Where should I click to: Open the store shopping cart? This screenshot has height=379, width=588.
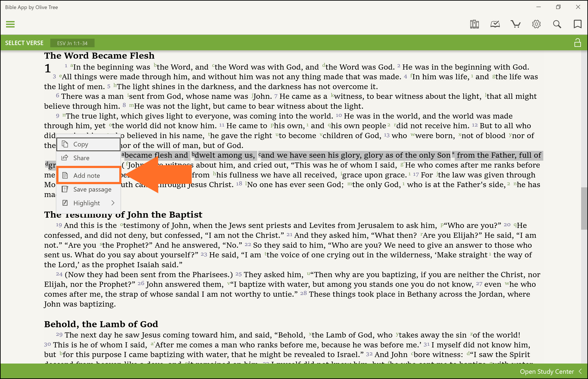tap(515, 24)
